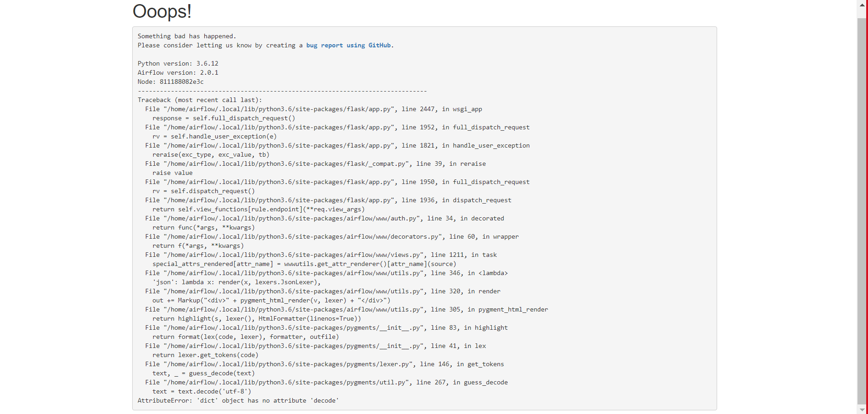This screenshot has height=414, width=868.
Task: Click 'return format(lex(code, lexer)' line
Action: click(x=246, y=337)
